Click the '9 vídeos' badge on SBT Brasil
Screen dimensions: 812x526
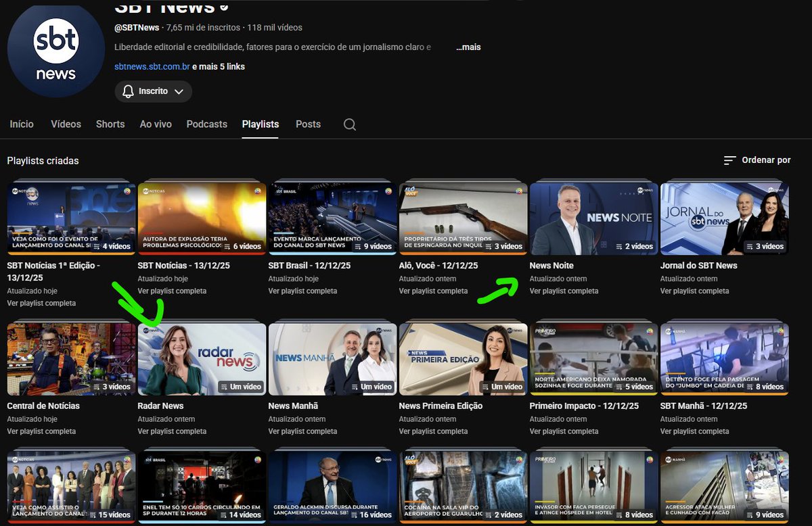coord(373,247)
